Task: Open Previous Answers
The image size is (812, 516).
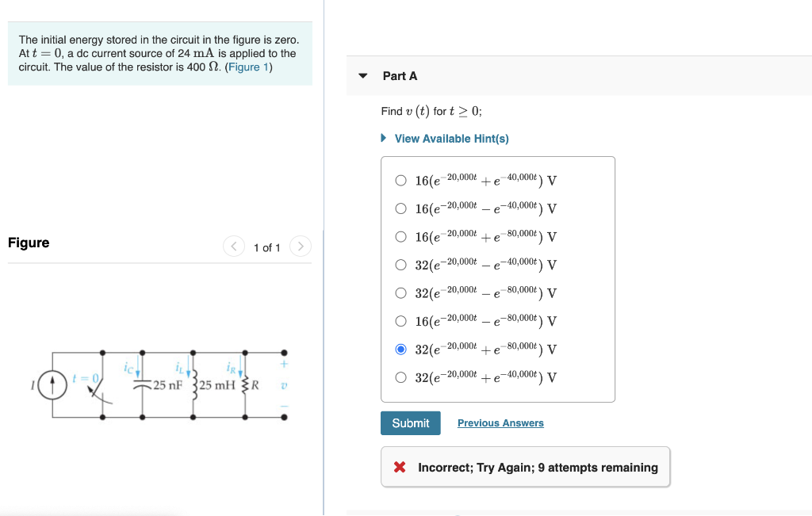Action: coord(500,422)
